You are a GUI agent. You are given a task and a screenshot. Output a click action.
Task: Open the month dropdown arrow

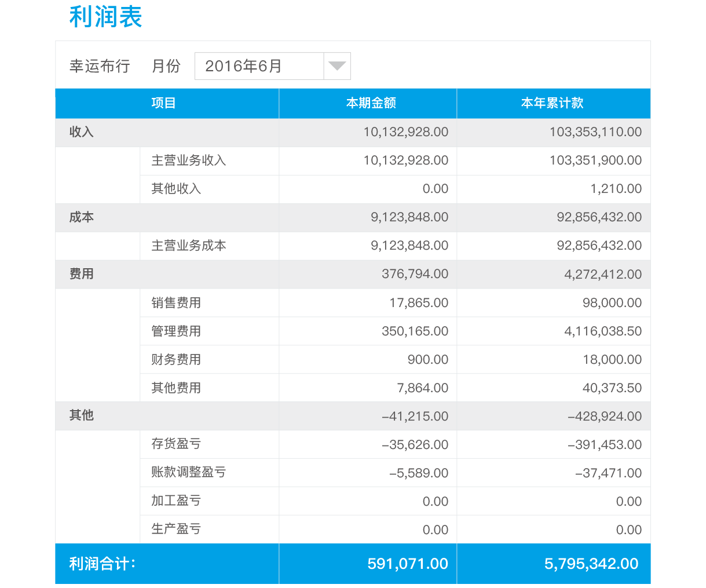(x=336, y=66)
